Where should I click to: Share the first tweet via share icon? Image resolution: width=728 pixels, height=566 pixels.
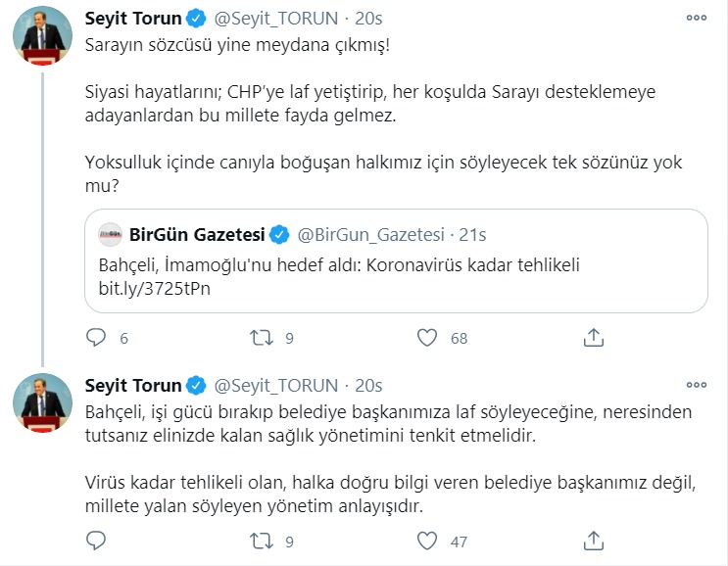pyautogui.click(x=593, y=338)
